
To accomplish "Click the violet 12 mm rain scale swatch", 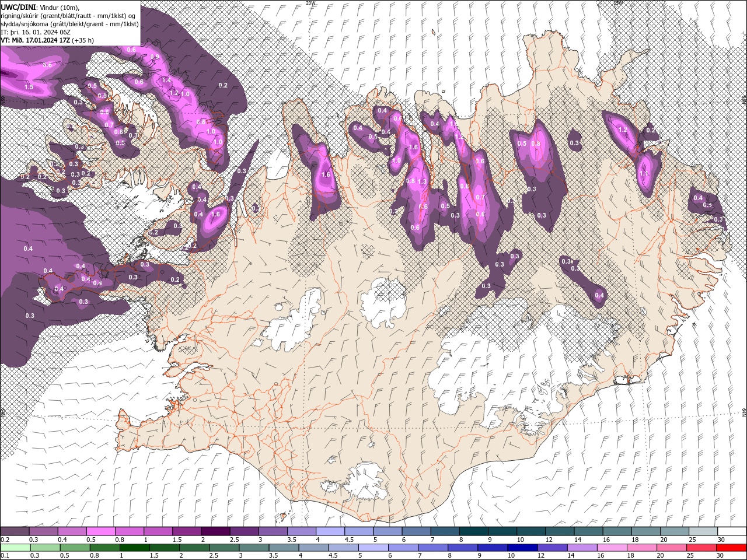I will 551,548.
